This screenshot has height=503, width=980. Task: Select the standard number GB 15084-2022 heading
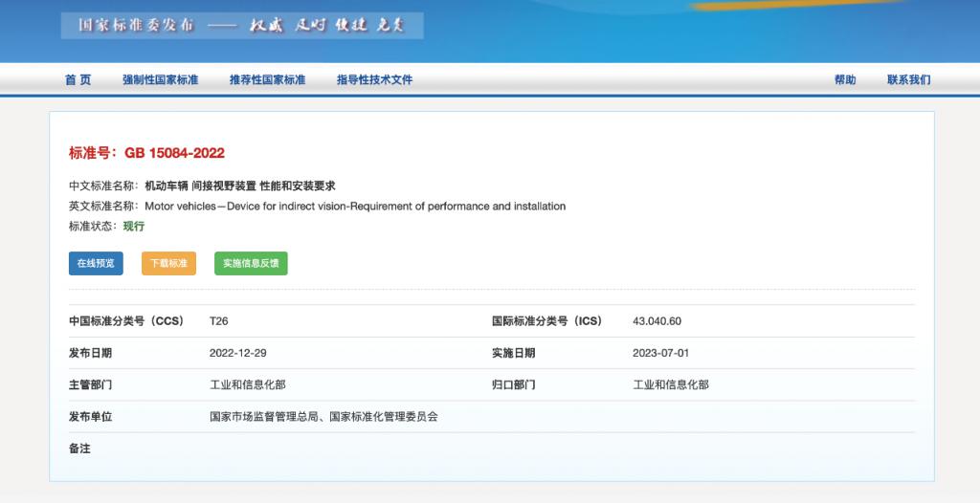point(146,153)
